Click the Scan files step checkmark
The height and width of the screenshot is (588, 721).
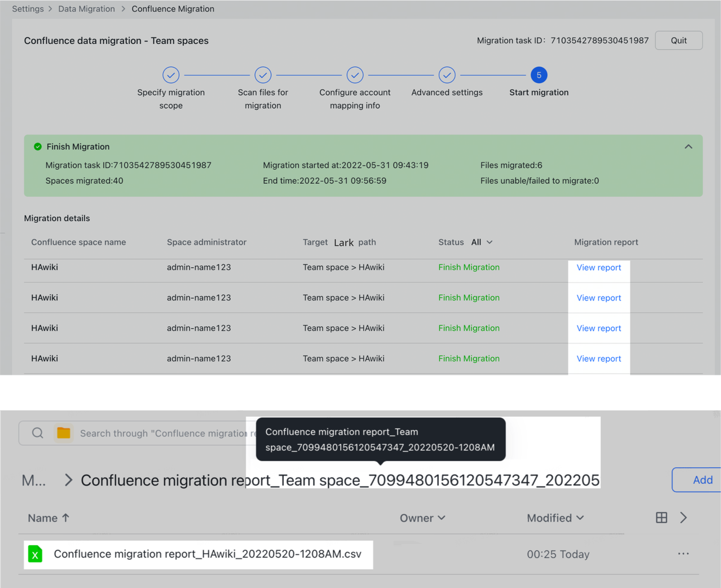point(263,75)
